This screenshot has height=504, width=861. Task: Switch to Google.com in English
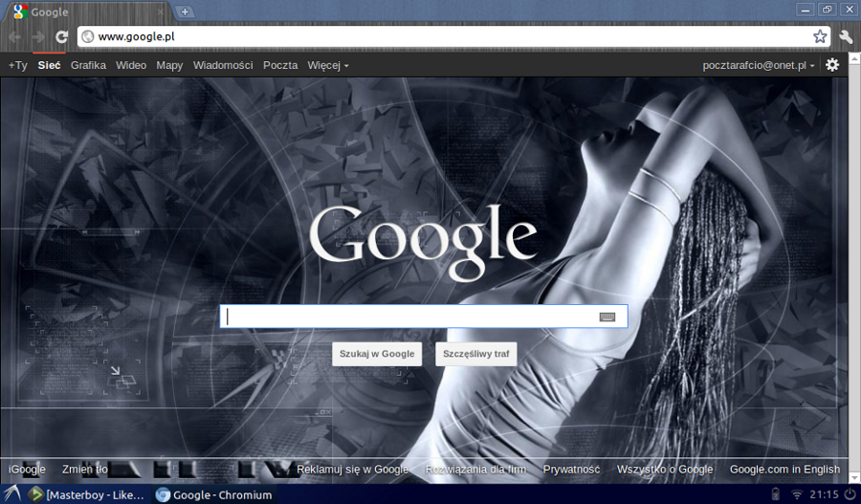click(x=784, y=470)
